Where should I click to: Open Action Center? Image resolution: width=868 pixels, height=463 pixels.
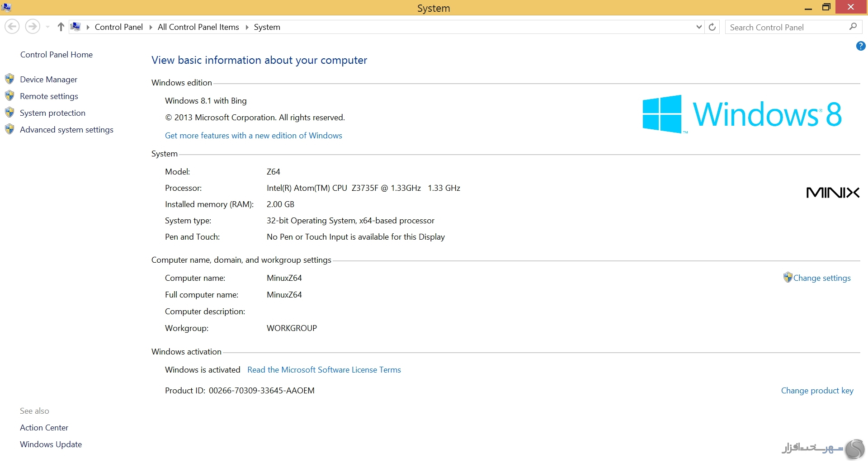44,428
